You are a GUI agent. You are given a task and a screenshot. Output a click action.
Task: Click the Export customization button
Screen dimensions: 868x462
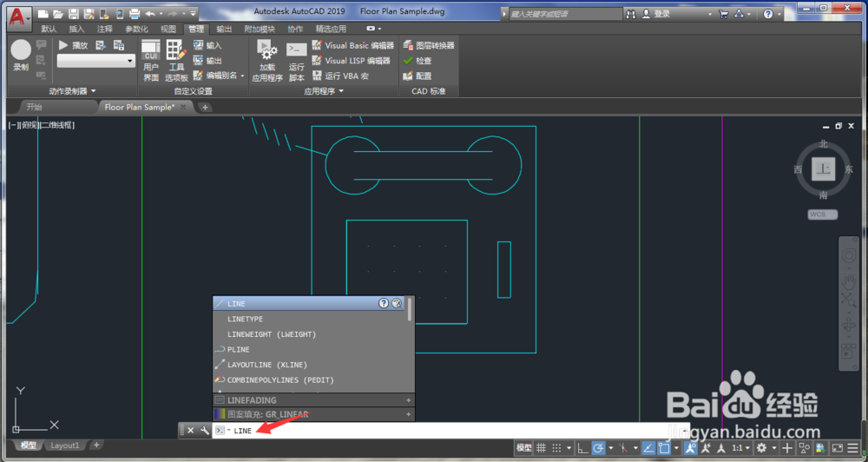[207, 61]
